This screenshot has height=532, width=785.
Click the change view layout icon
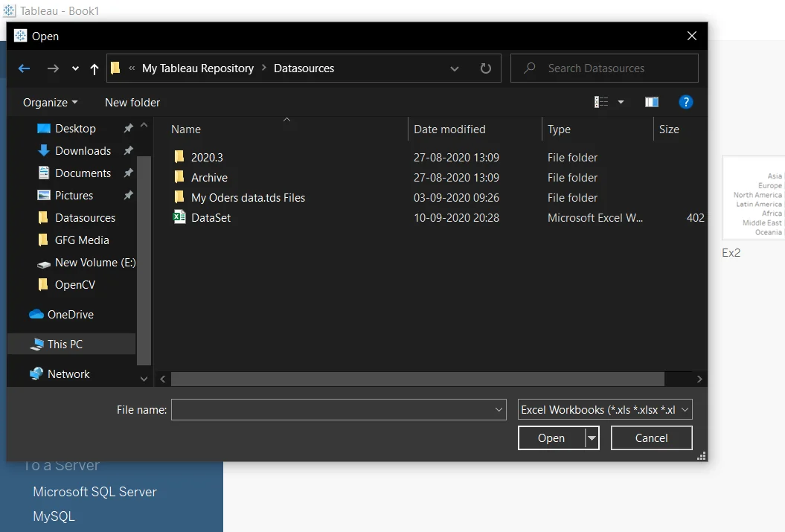[600, 102]
